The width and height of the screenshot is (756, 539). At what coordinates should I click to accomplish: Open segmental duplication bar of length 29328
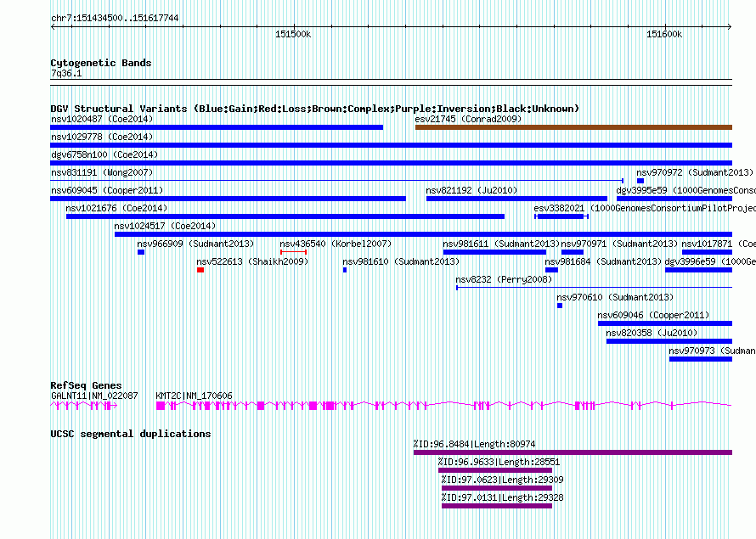497,506
